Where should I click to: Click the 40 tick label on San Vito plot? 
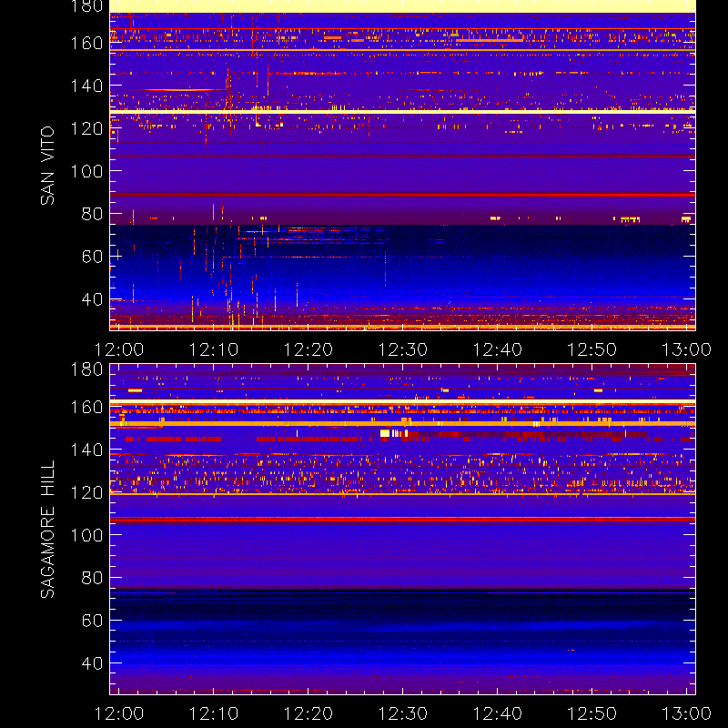click(93, 299)
